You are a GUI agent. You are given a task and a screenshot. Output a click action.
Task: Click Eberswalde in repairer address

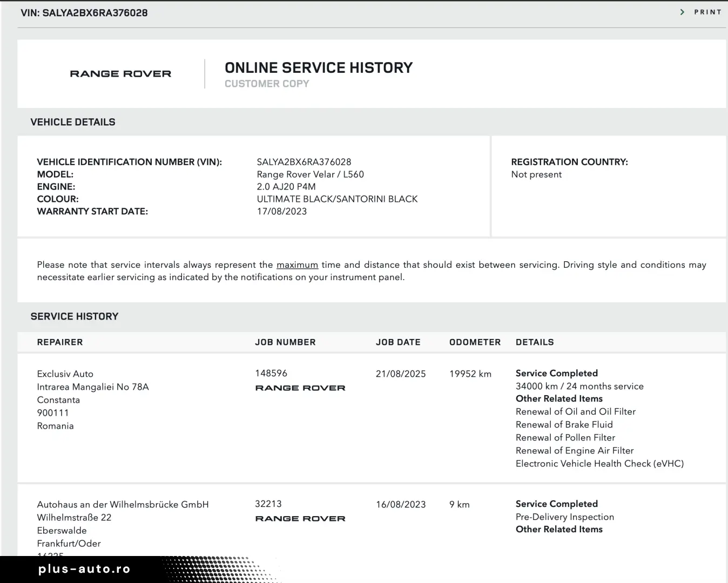click(x=62, y=531)
